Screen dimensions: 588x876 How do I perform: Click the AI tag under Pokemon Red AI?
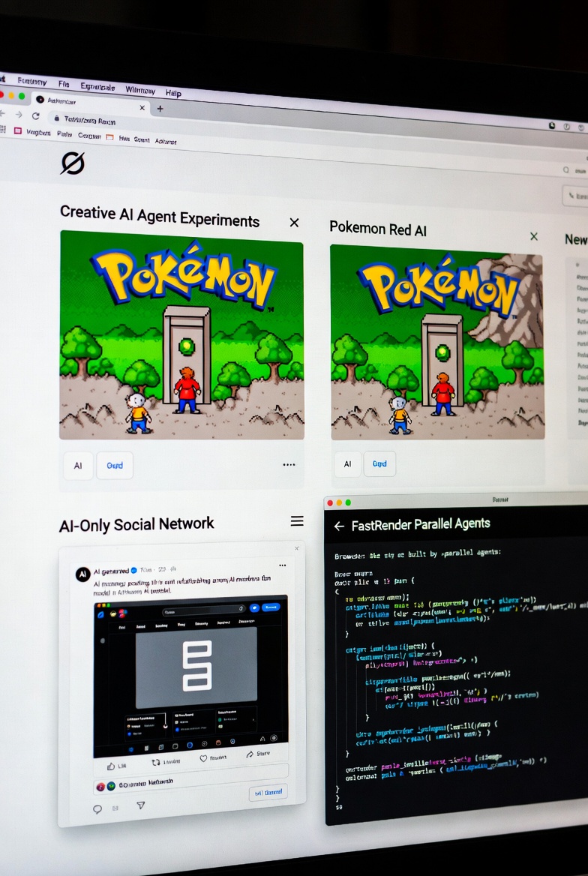click(348, 463)
